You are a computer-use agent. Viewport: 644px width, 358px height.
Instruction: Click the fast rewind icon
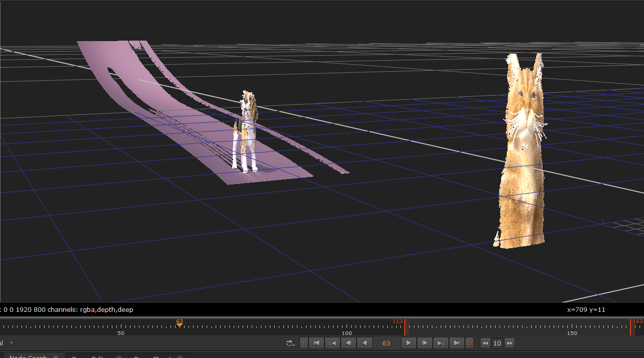coord(486,343)
